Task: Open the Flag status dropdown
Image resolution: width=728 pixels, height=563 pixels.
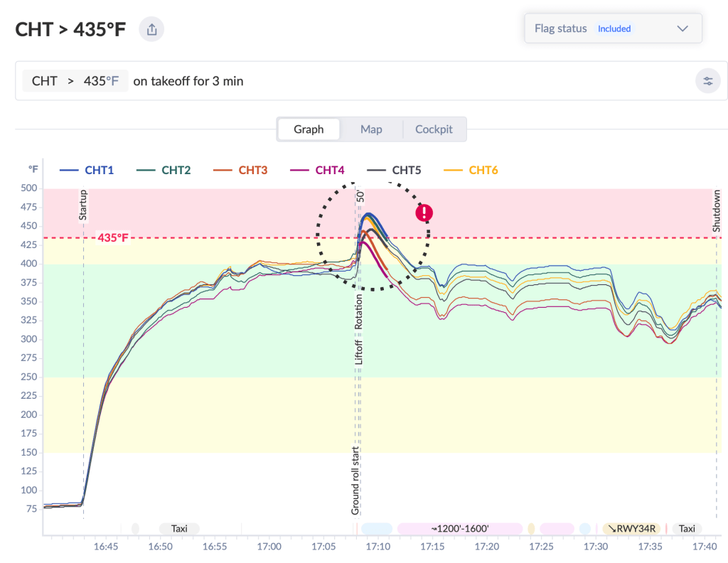Action: point(682,28)
